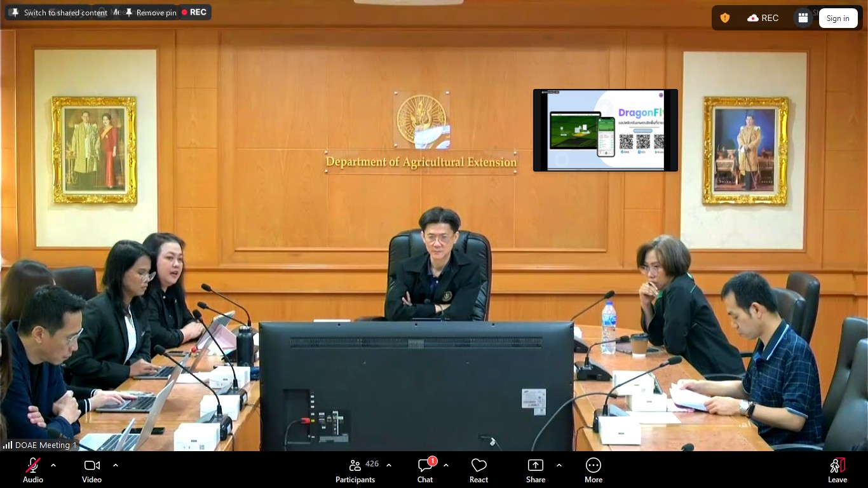Image resolution: width=868 pixels, height=488 pixels.
Task: Switch to shared content
Action: 60,13
